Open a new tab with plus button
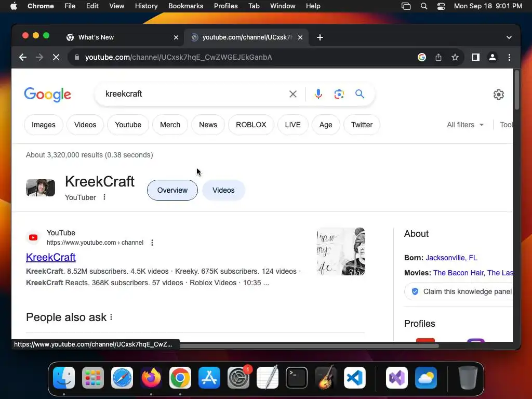 click(320, 37)
